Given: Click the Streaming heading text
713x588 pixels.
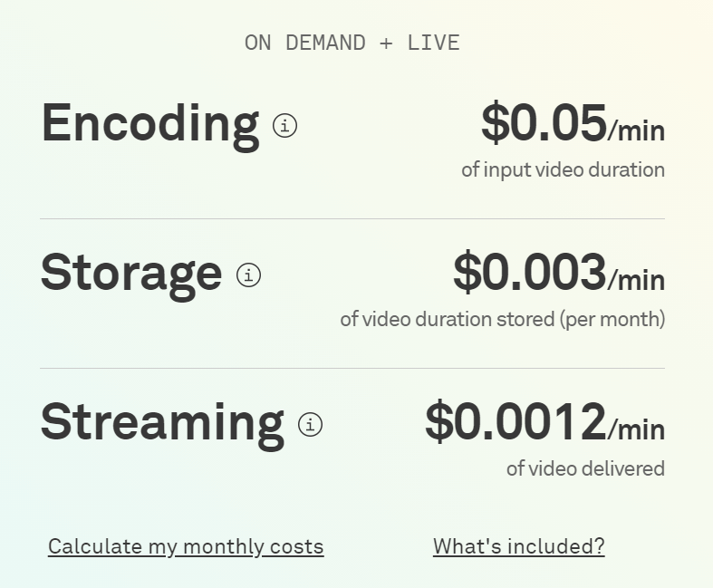Looking at the screenshot, I should click(163, 424).
